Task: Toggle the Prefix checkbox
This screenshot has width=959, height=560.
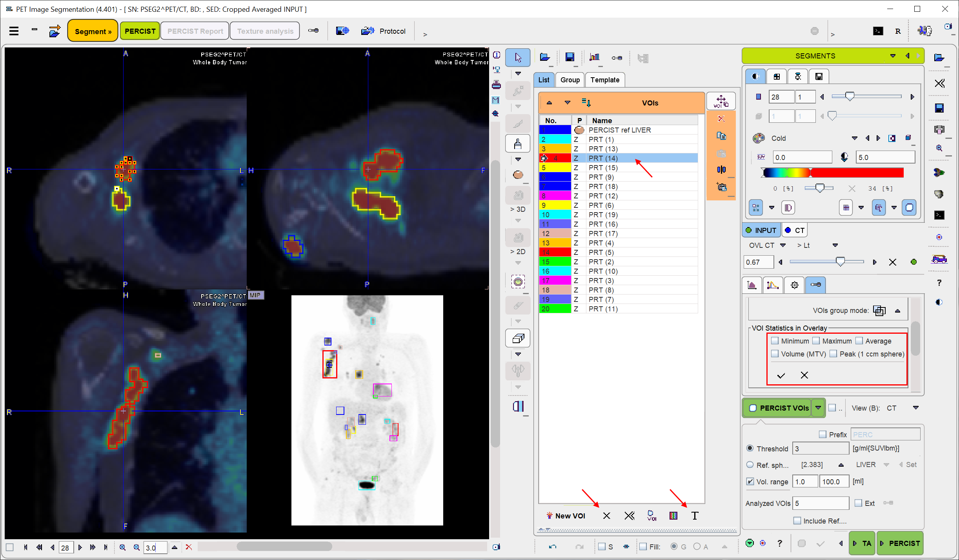Action: point(823,435)
